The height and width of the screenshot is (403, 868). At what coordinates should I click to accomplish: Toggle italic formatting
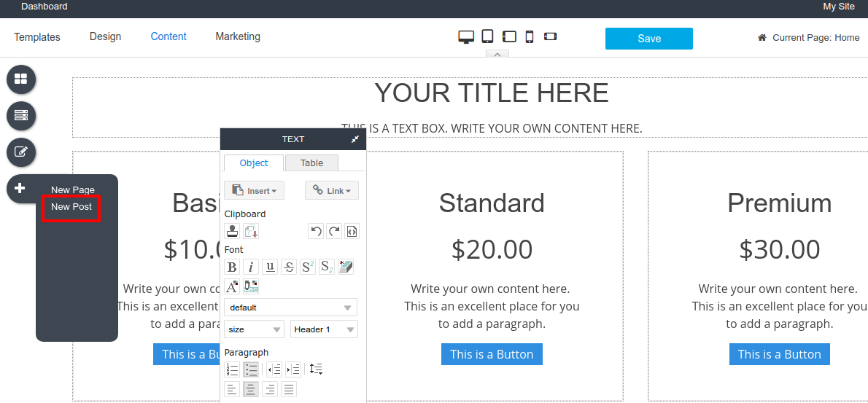point(251,267)
